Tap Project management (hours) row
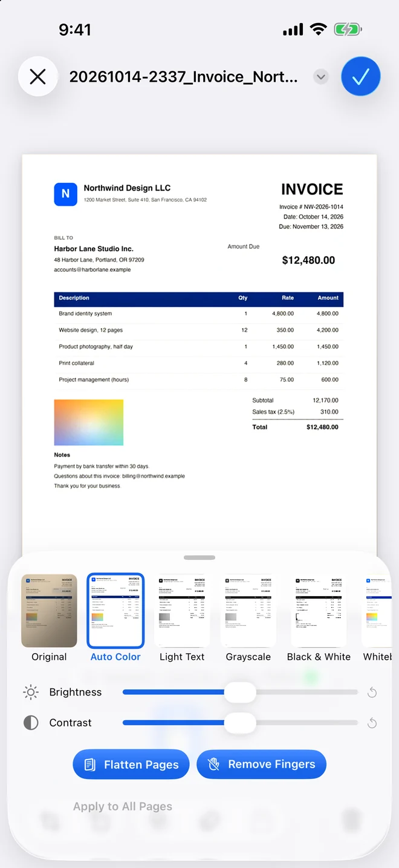 tap(198, 380)
